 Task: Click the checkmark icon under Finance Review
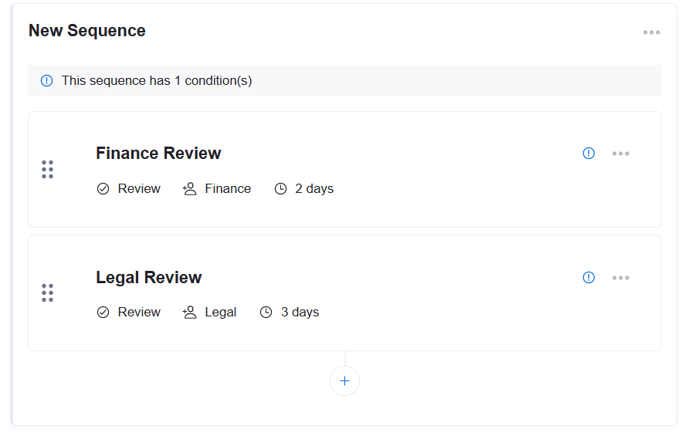pos(103,189)
